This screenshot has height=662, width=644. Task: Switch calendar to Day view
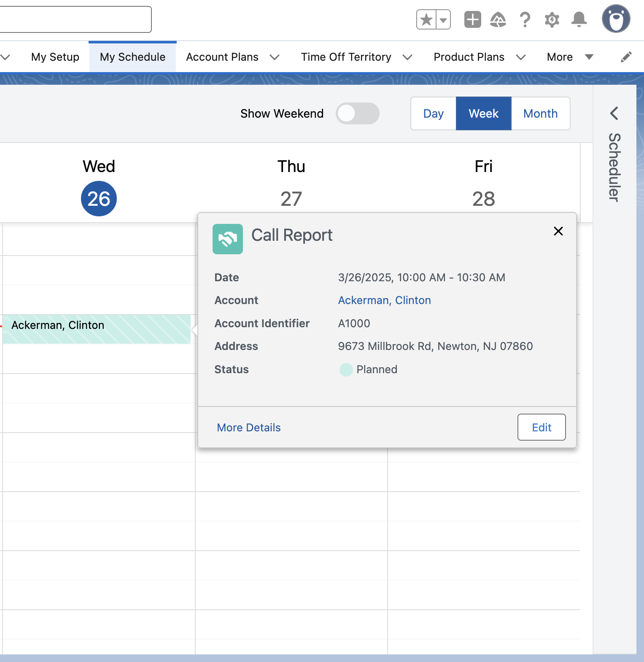(x=433, y=113)
